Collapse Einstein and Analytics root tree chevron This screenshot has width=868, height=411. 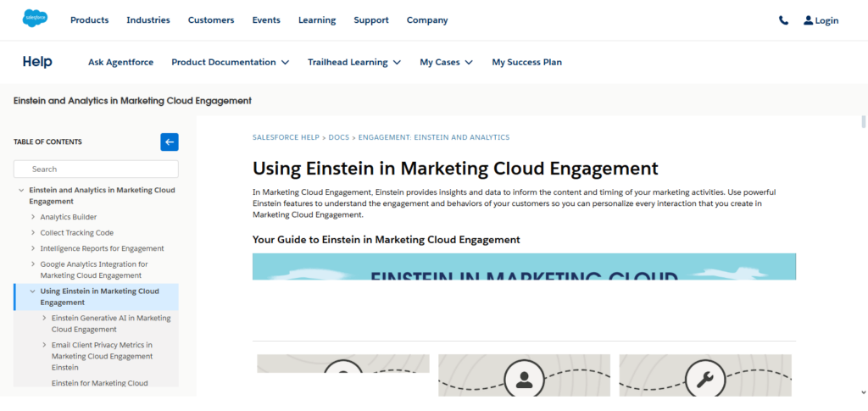pos(21,191)
